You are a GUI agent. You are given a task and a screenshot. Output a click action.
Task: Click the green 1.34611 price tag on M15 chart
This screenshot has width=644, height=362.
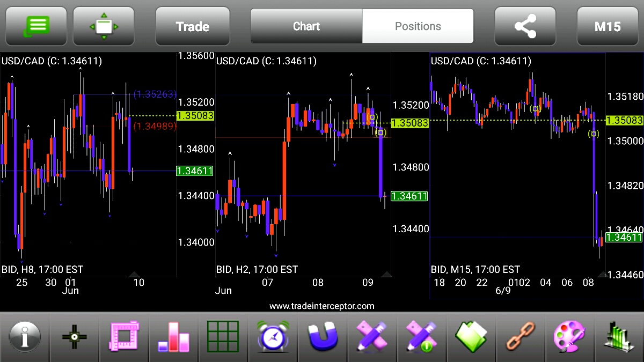point(625,237)
